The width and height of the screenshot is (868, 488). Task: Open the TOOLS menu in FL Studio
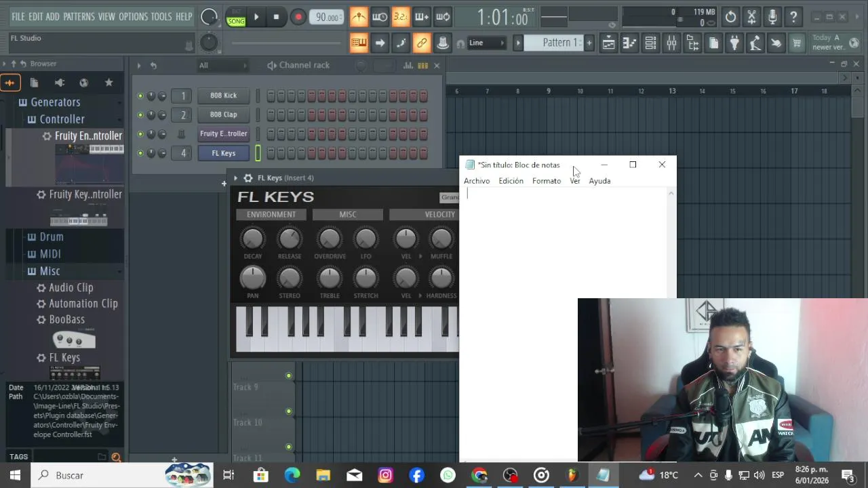161,16
